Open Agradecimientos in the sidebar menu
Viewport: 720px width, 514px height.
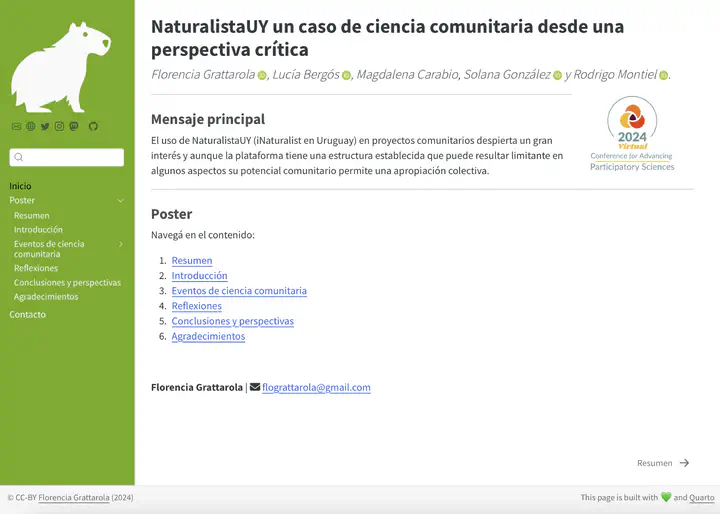46,297
